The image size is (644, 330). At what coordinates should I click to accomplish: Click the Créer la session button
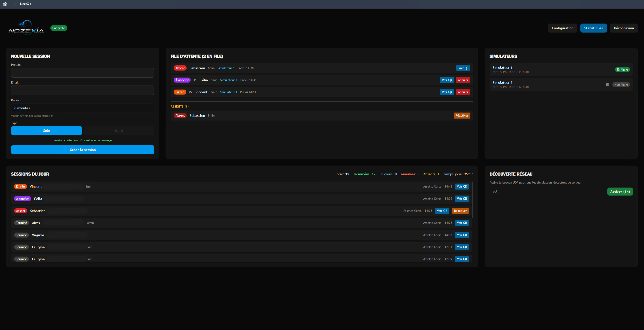tap(83, 150)
